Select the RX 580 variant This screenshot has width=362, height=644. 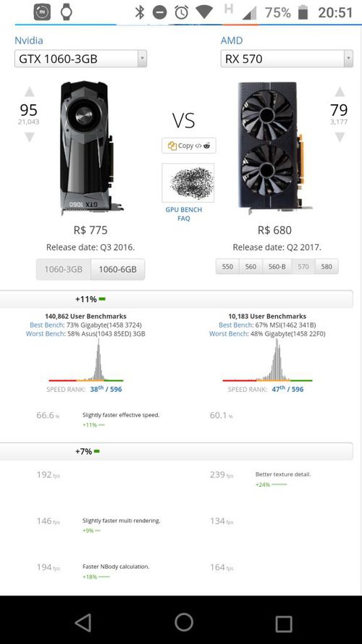[327, 267]
